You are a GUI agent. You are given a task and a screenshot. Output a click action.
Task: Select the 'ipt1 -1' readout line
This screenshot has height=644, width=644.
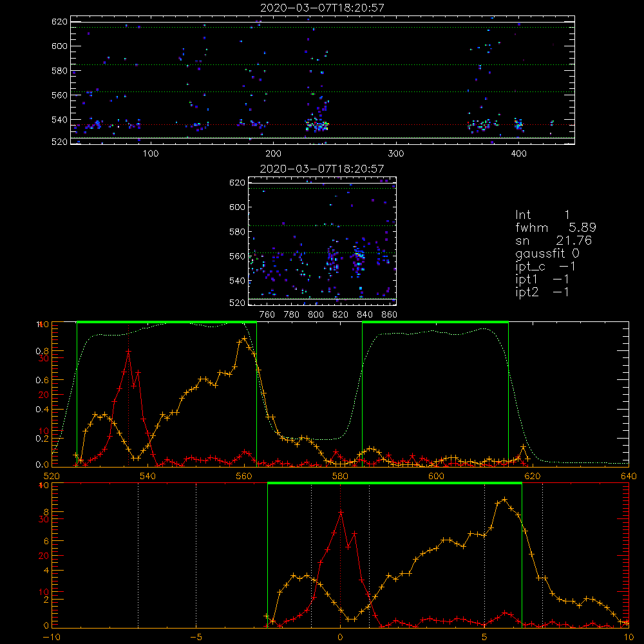tap(542, 279)
